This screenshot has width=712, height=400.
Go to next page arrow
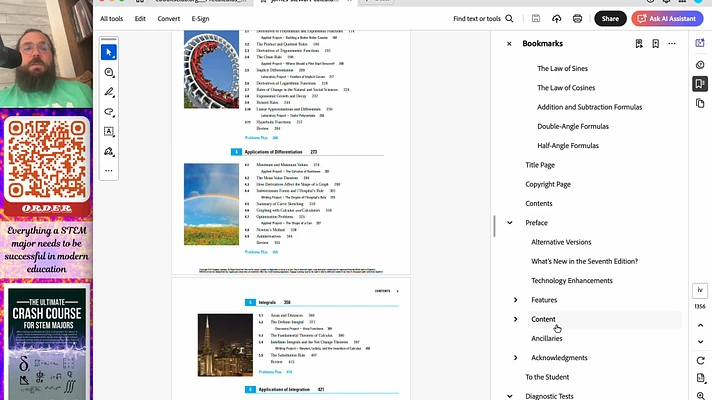click(x=700, y=341)
